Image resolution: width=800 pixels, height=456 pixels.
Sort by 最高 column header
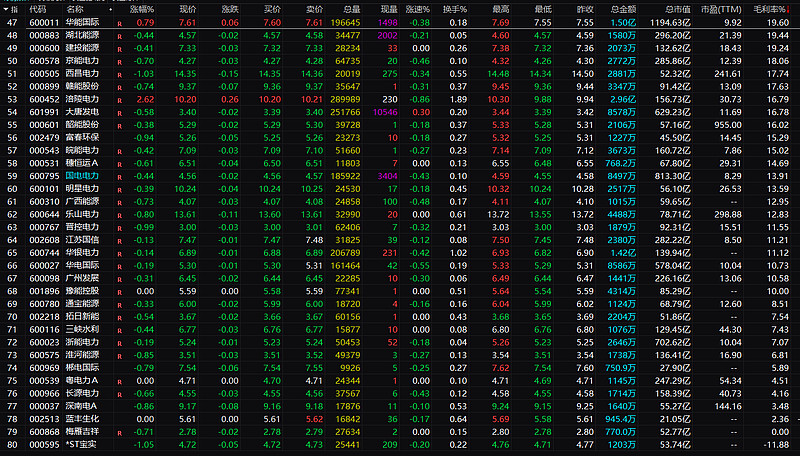coord(501,9)
